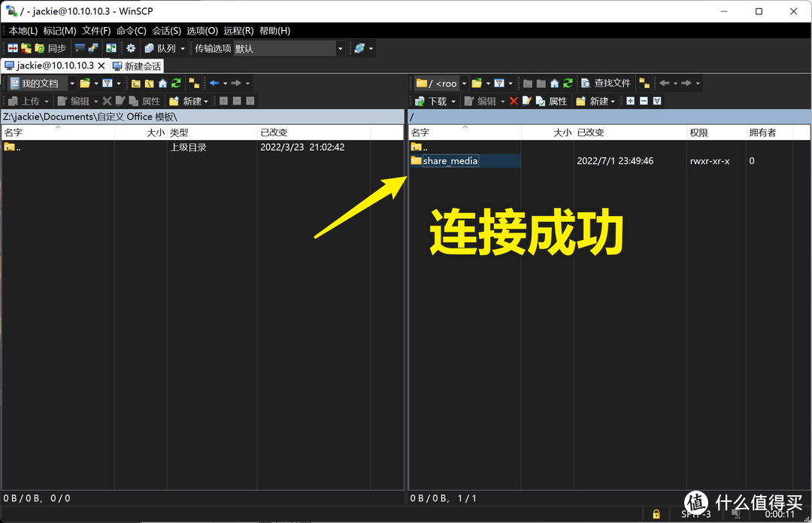812x523 pixels.
Task: Click the 编辑 edit button
Action: click(x=484, y=100)
